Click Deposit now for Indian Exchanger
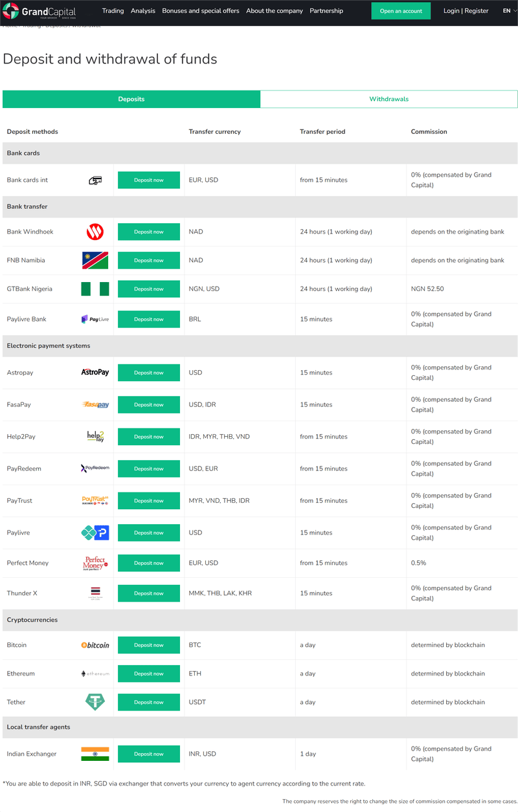The width and height of the screenshot is (518, 812). [149, 754]
